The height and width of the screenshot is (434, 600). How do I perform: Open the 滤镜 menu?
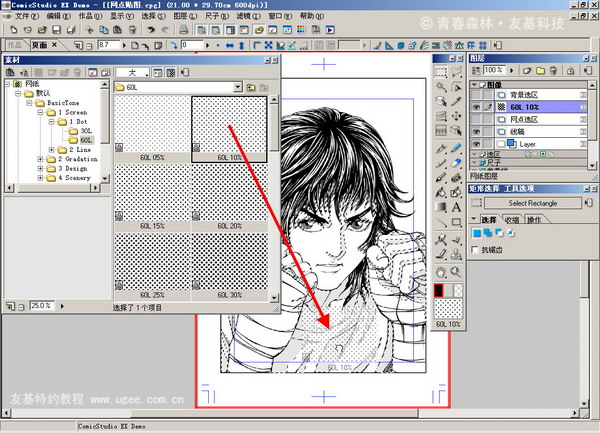coord(248,16)
